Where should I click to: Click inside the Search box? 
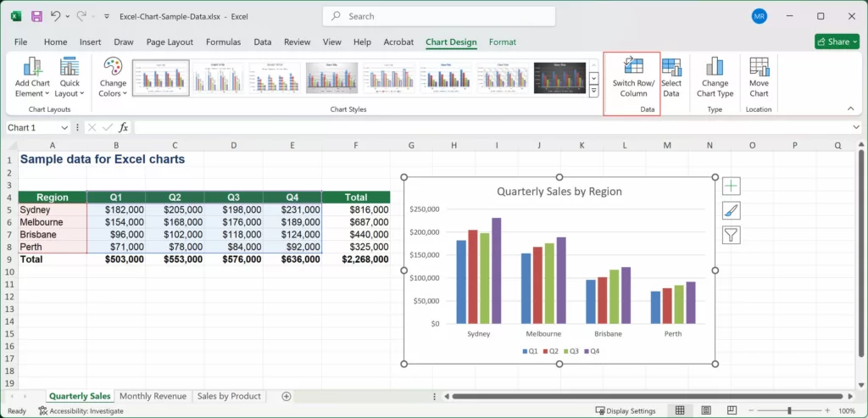pyautogui.click(x=438, y=17)
